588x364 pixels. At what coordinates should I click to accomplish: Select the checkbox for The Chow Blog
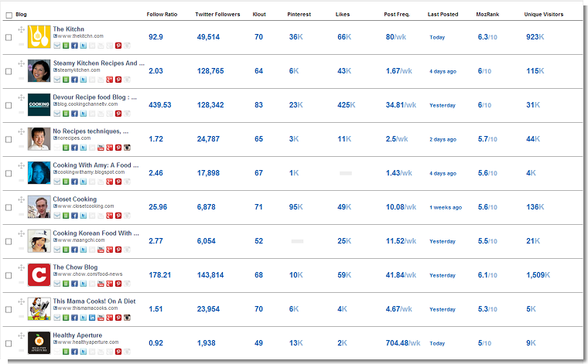(9, 276)
